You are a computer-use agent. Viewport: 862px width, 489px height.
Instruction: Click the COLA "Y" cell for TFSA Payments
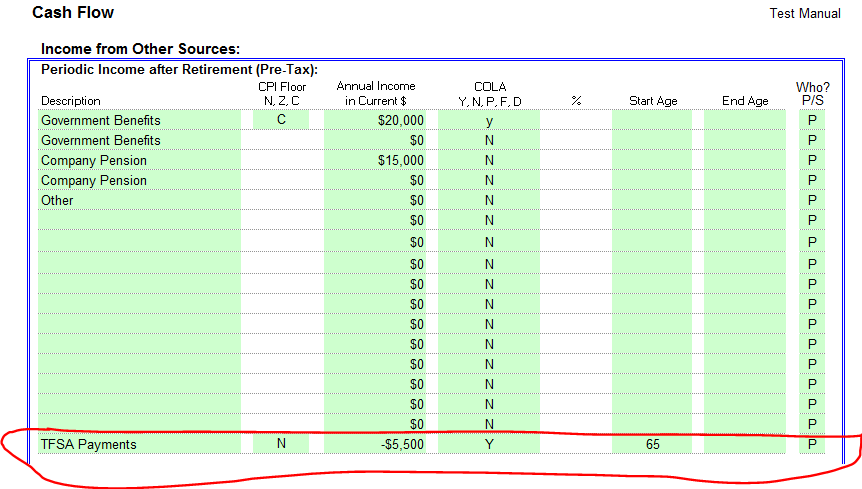point(489,444)
